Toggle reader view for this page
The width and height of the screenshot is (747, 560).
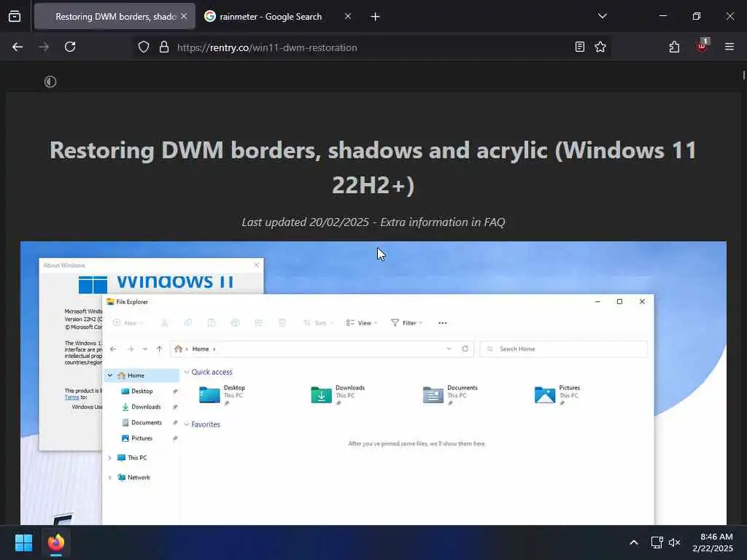[580, 47]
